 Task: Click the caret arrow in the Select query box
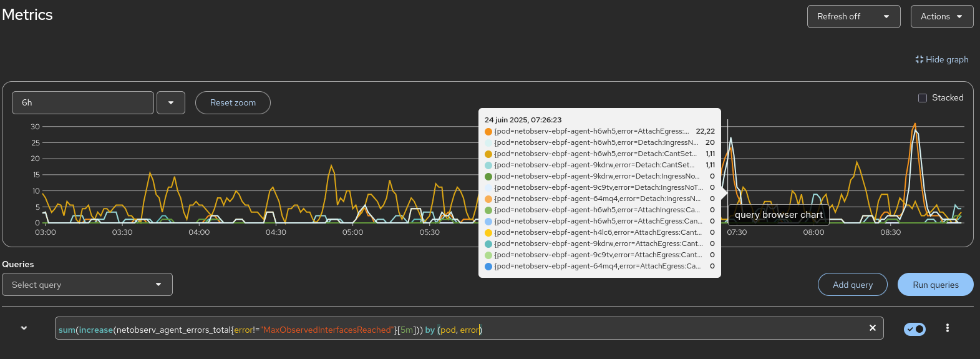click(158, 285)
